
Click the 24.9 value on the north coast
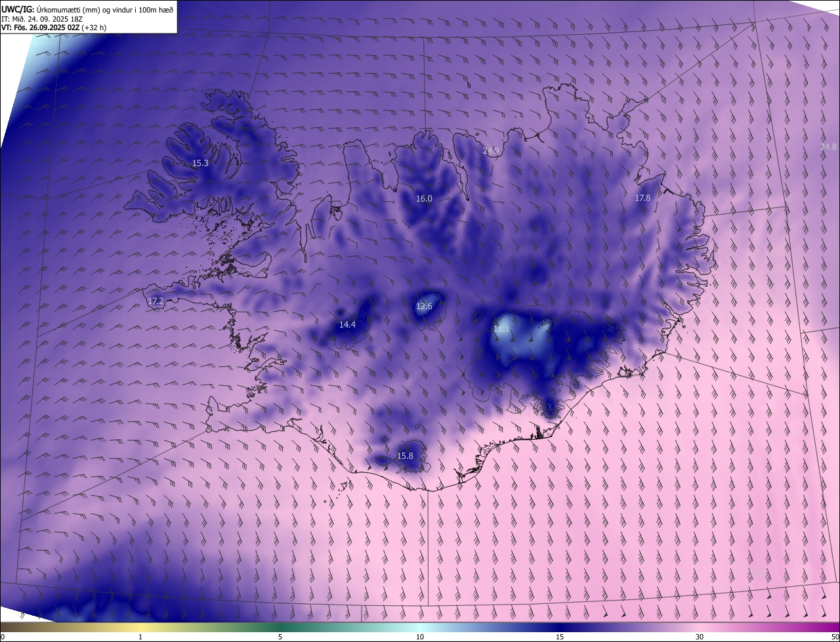coord(491,150)
